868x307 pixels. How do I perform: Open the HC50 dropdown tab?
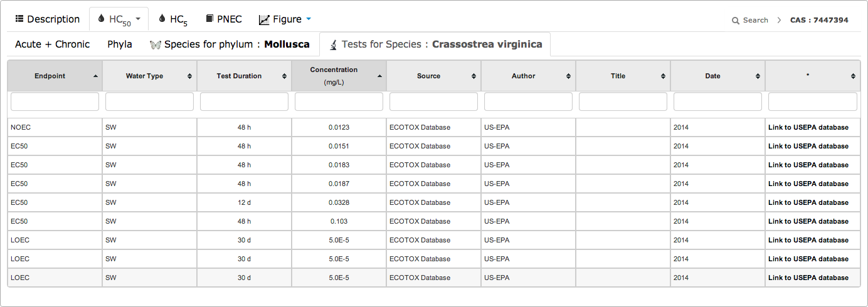(119, 19)
